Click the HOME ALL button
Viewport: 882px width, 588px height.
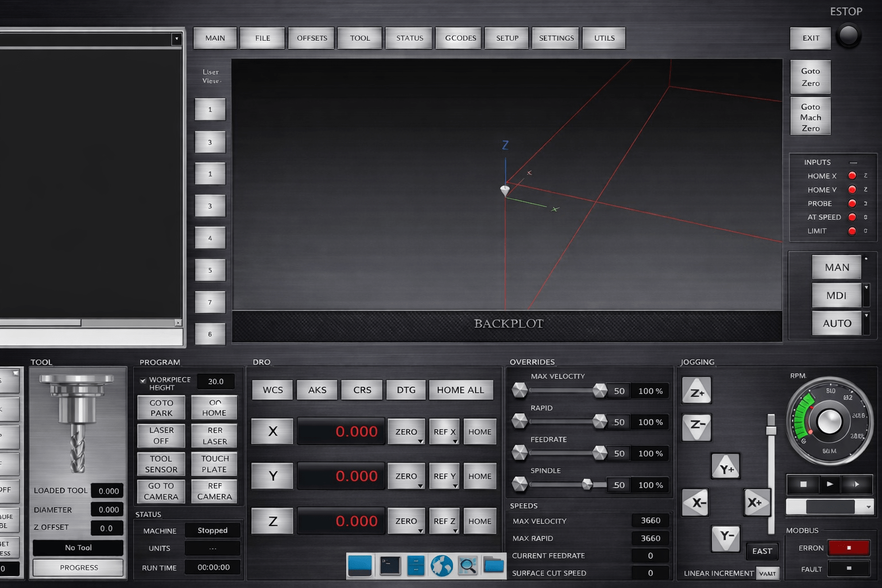click(461, 390)
